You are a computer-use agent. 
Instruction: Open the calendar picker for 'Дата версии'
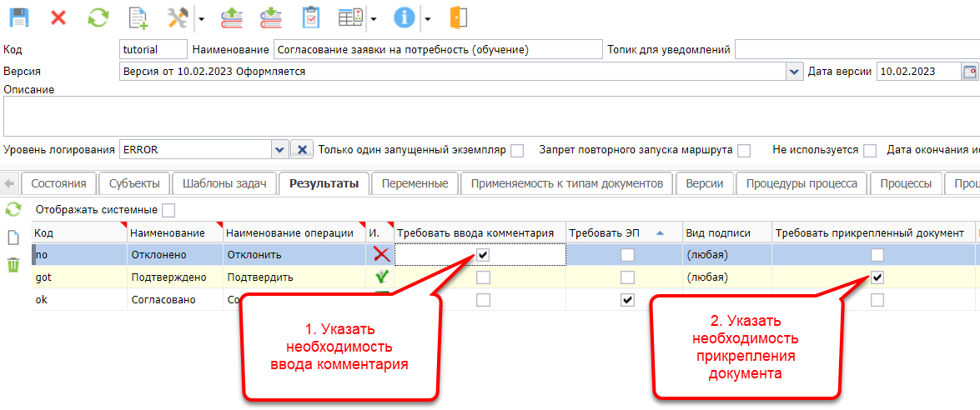pyautogui.click(x=970, y=72)
